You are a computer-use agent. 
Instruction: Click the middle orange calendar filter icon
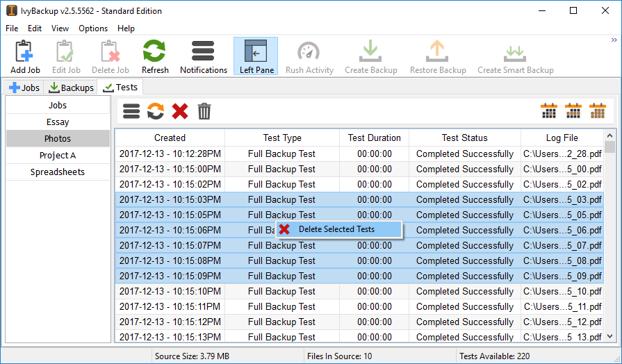click(573, 111)
